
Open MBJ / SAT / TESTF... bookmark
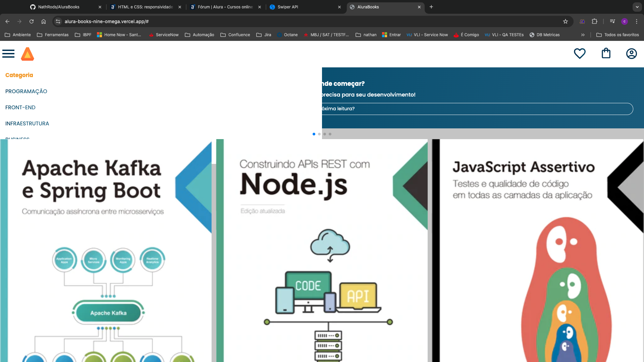(326, 35)
